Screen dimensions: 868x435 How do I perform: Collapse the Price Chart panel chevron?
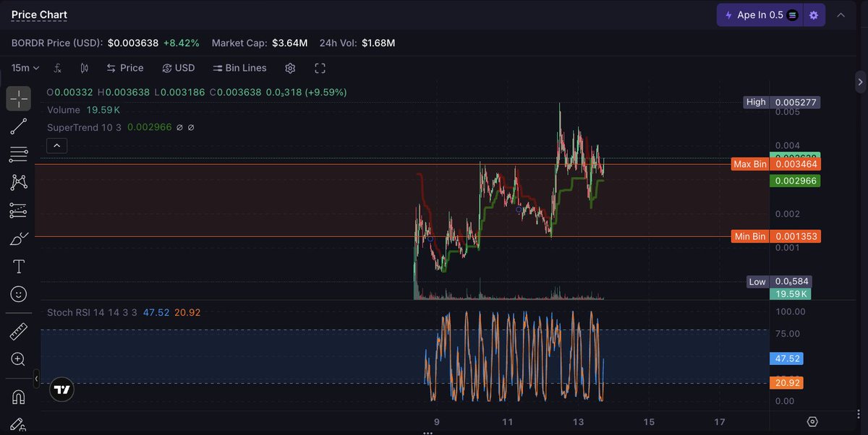[x=841, y=15]
